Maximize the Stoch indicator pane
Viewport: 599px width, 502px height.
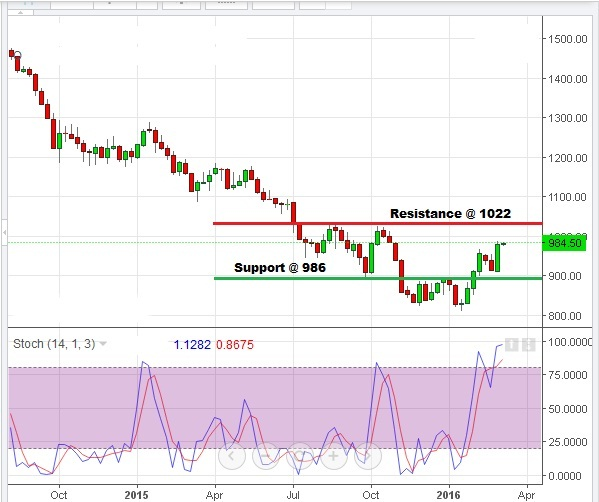528,345
